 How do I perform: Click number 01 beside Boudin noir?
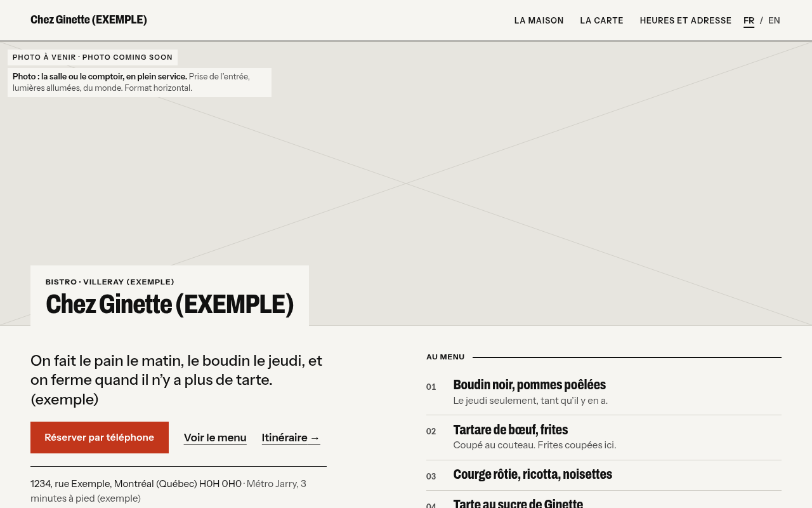431,387
